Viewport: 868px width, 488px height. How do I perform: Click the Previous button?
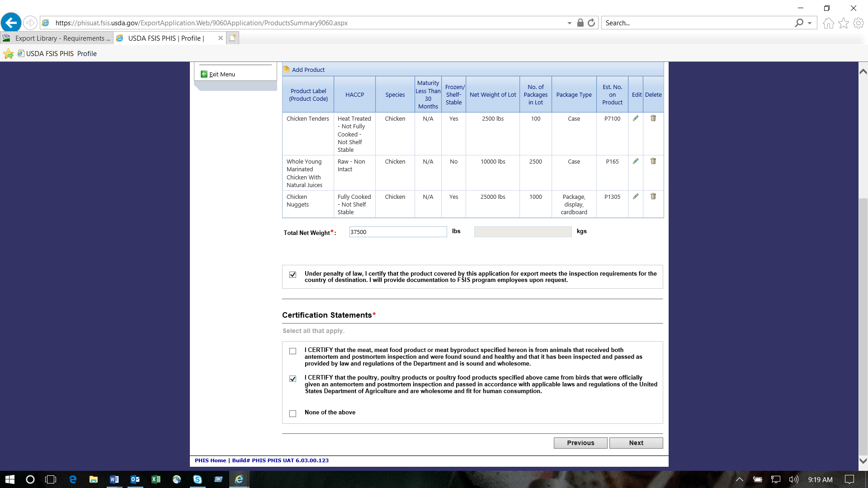pyautogui.click(x=580, y=443)
